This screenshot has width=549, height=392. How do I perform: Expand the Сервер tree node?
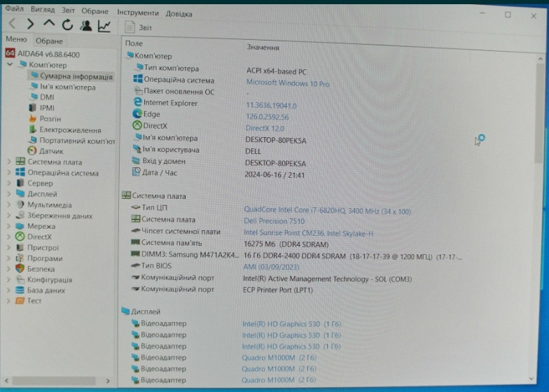click(8, 183)
